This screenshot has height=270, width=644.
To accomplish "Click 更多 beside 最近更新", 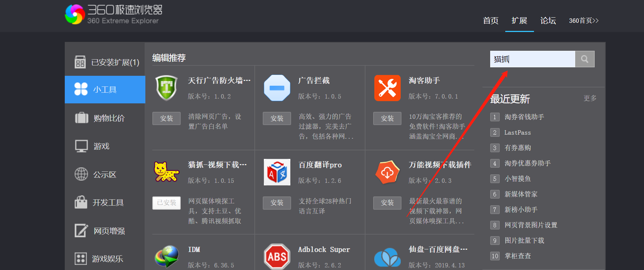I will click(590, 98).
